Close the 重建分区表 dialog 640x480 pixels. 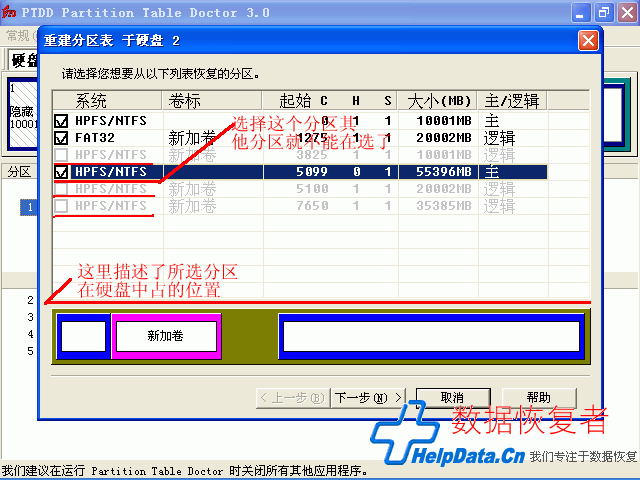click(x=588, y=41)
